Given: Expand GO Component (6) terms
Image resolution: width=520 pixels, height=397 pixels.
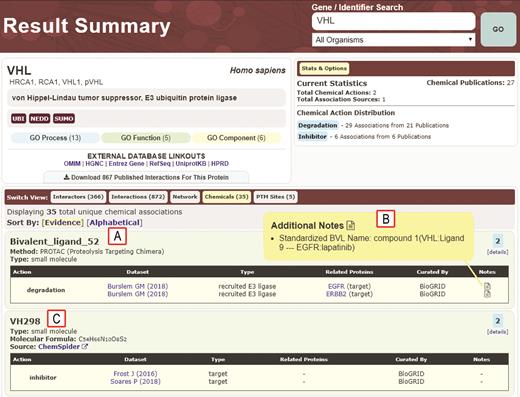Looking at the screenshot, I should [x=236, y=138].
